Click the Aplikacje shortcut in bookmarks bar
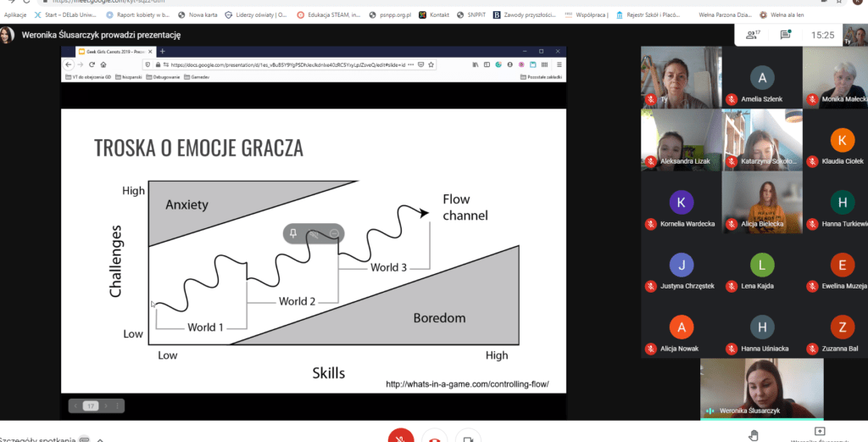This screenshot has height=442, width=868. tap(15, 15)
